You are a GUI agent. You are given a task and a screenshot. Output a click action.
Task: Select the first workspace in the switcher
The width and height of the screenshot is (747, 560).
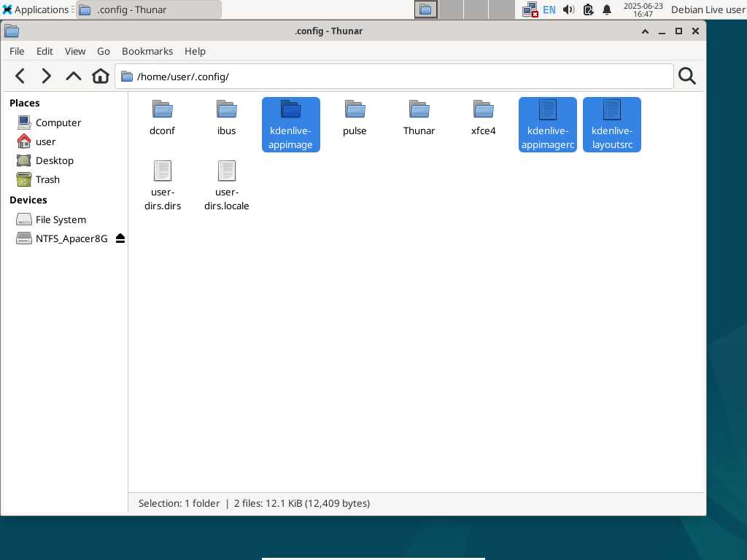coord(426,9)
